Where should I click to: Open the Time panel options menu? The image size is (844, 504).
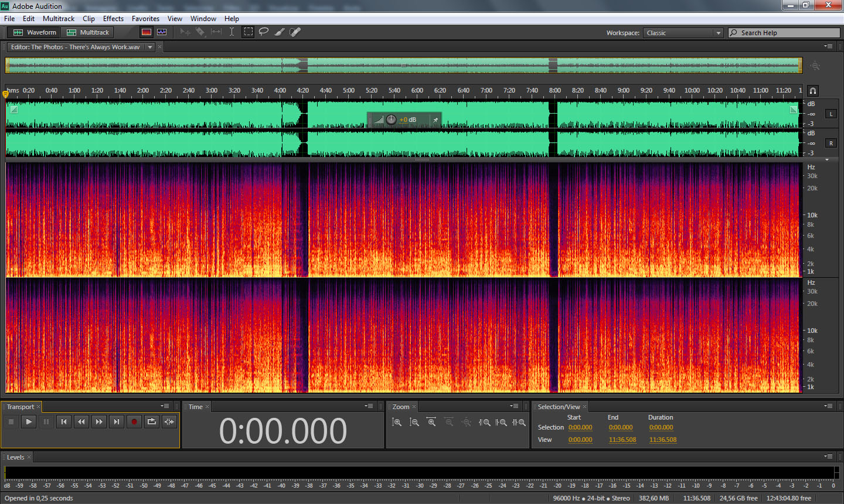coord(369,406)
